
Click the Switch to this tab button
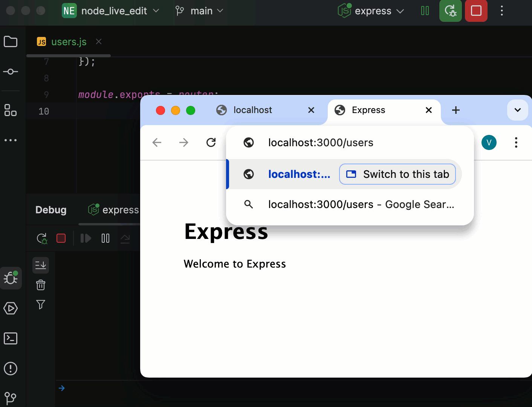397,174
